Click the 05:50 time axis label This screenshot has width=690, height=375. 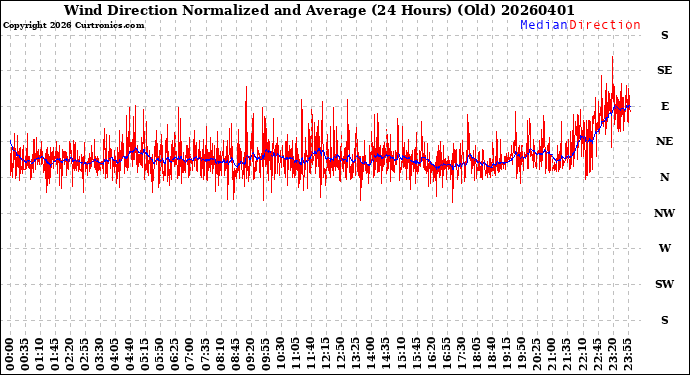tap(160, 354)
